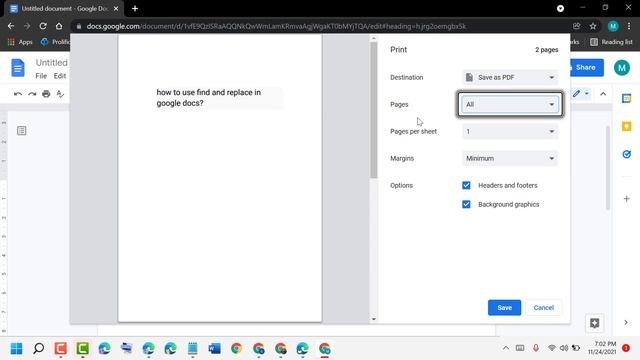Show hidden system tray icons
Screen dimensions: 640x360
[506, 348]
